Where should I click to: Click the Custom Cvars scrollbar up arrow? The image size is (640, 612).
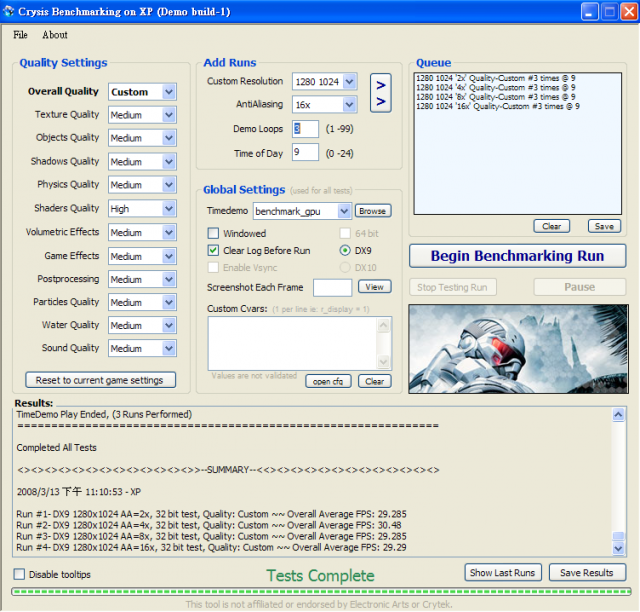coord(383,325)
